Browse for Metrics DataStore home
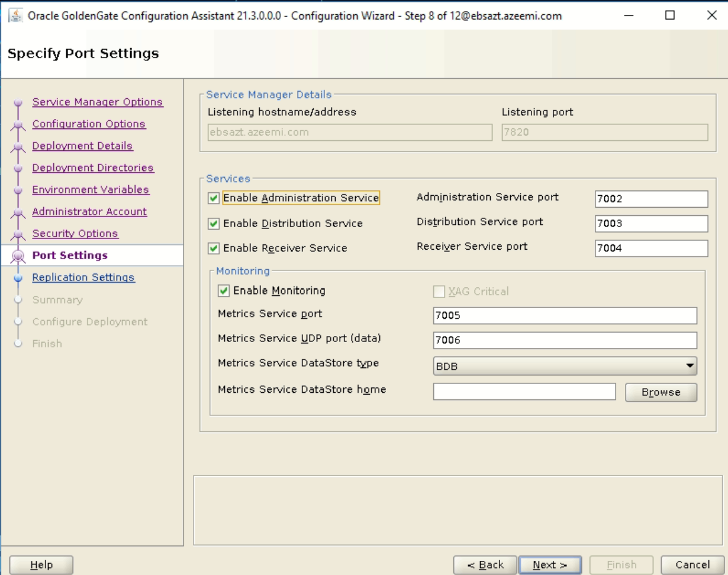 tap(661, 392)
